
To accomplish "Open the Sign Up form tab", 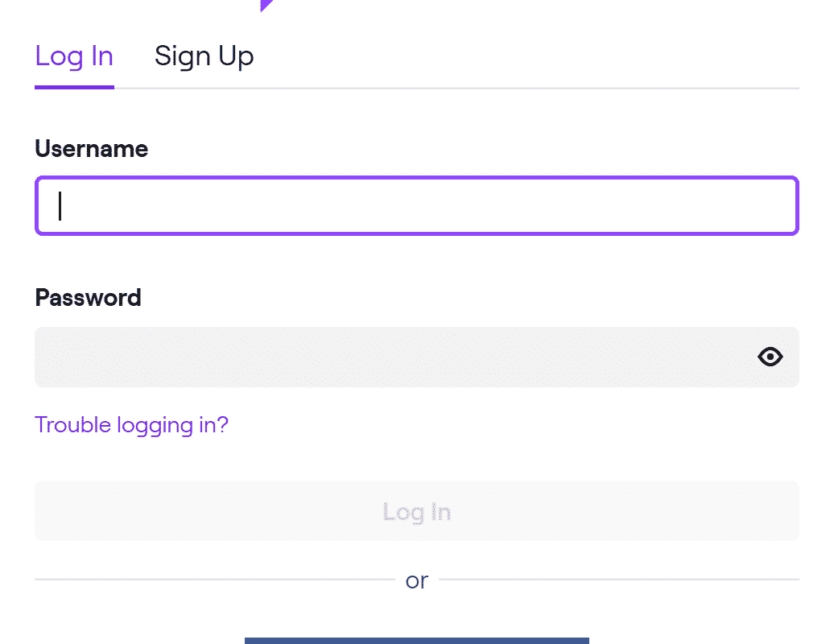I will [x=204, y=56].
